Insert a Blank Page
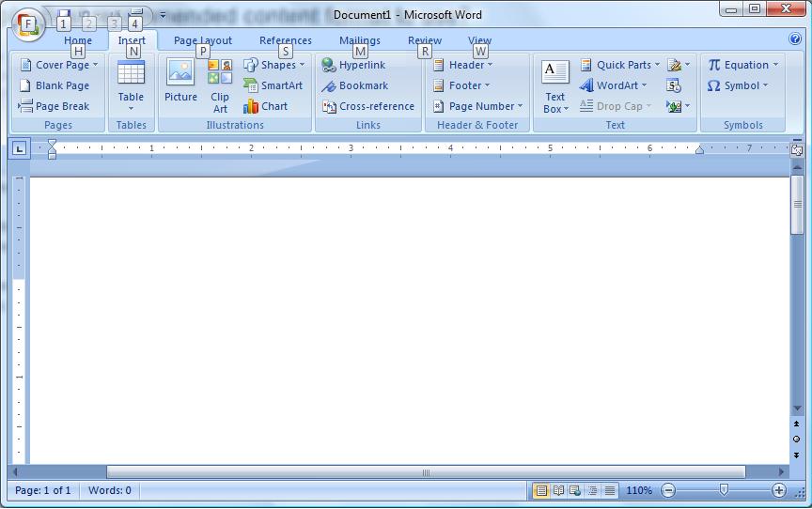 [x=54, y=85]
